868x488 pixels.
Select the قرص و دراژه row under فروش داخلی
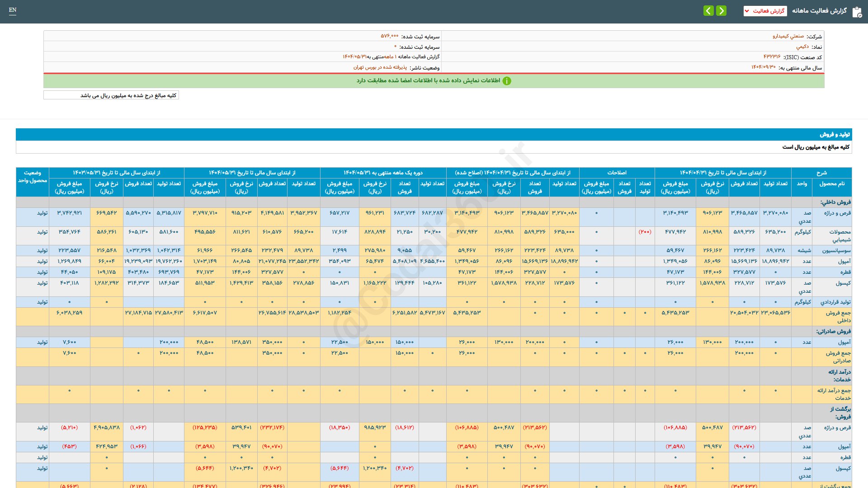tap(837, 213)
